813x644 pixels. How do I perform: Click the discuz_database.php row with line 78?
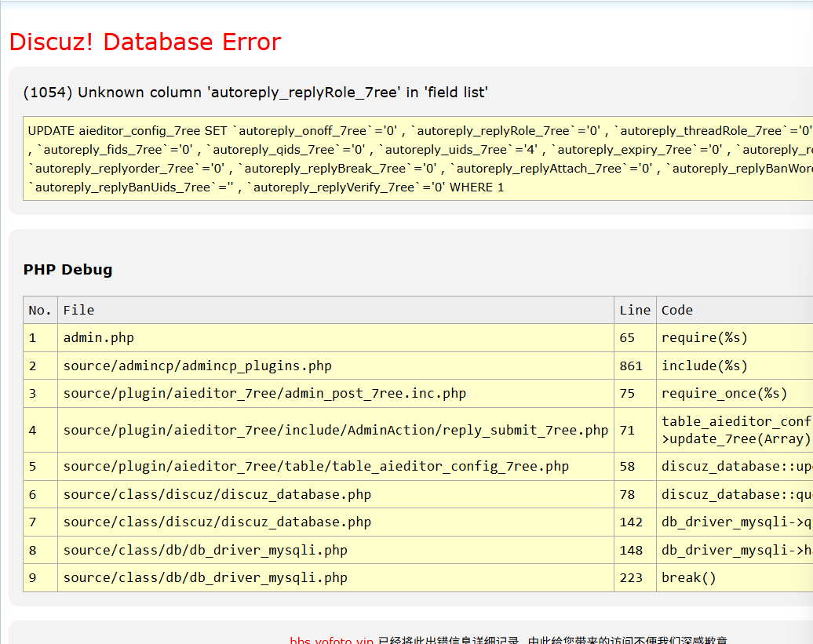pyautogui.click(x=217, y=494)
